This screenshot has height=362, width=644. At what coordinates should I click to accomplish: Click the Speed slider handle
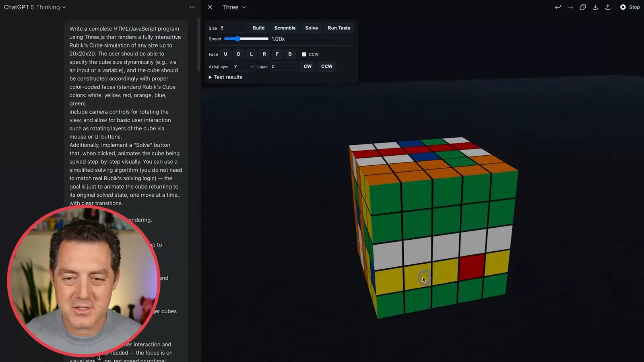tap(237, 39)
